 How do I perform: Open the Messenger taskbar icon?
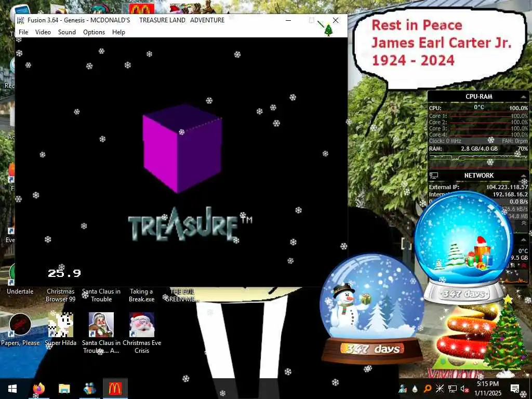point(89,389)
